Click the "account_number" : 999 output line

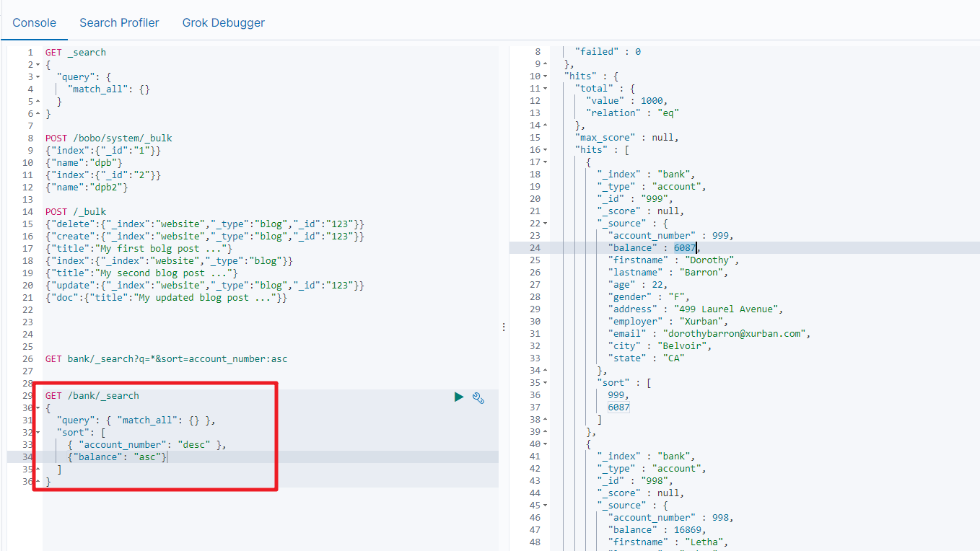(671, 236)
